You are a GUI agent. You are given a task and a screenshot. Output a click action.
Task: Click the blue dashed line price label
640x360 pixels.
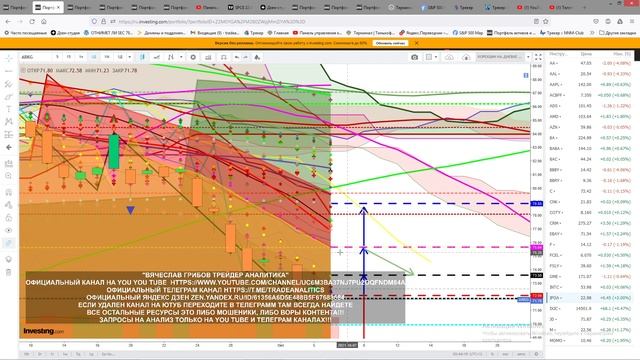[536, 203]
